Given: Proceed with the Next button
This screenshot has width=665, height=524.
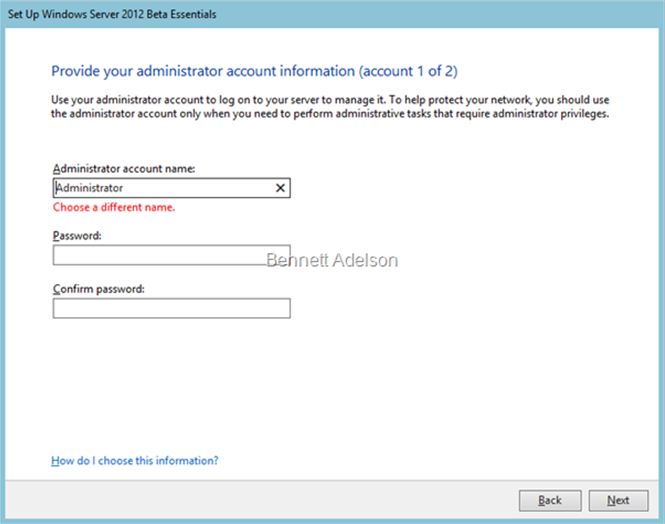Looking at the screenshot, I should 618,500.
